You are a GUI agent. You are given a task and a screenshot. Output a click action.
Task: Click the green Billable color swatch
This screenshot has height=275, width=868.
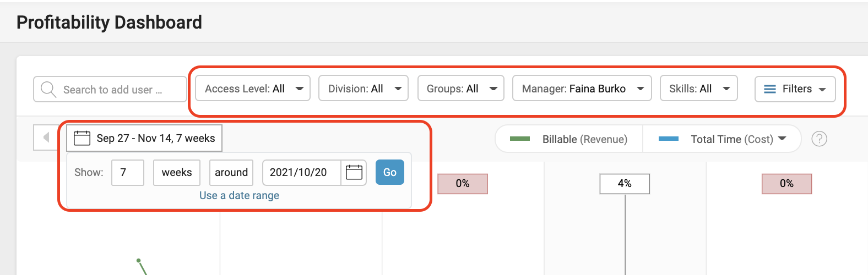click(x=520, y=139)
